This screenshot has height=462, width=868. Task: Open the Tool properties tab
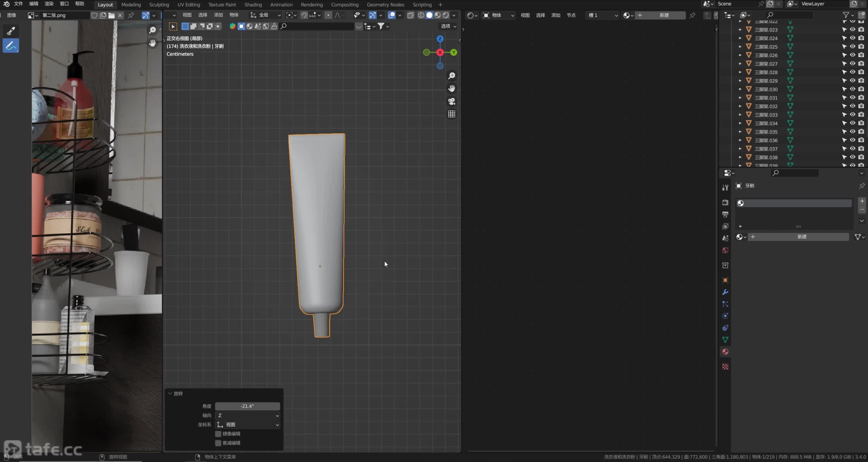(725, 187)
